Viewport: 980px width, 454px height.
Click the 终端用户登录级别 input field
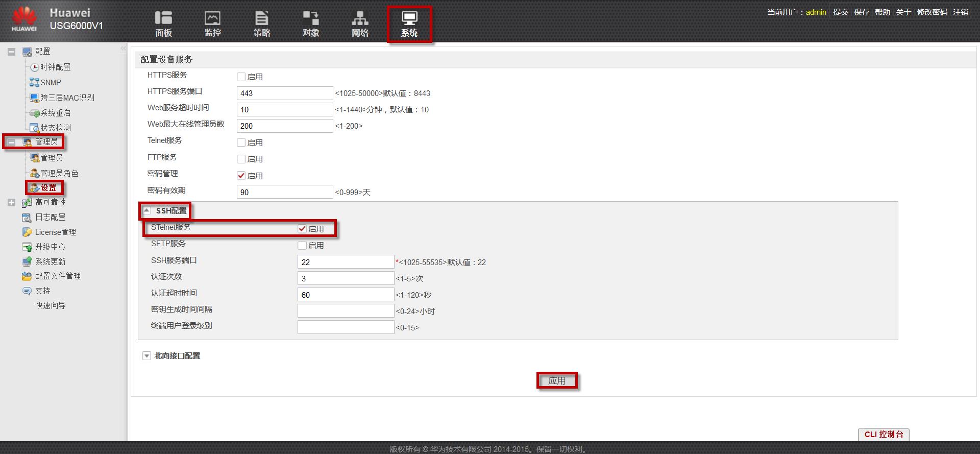pyautogui.click(x=346, y=327)
